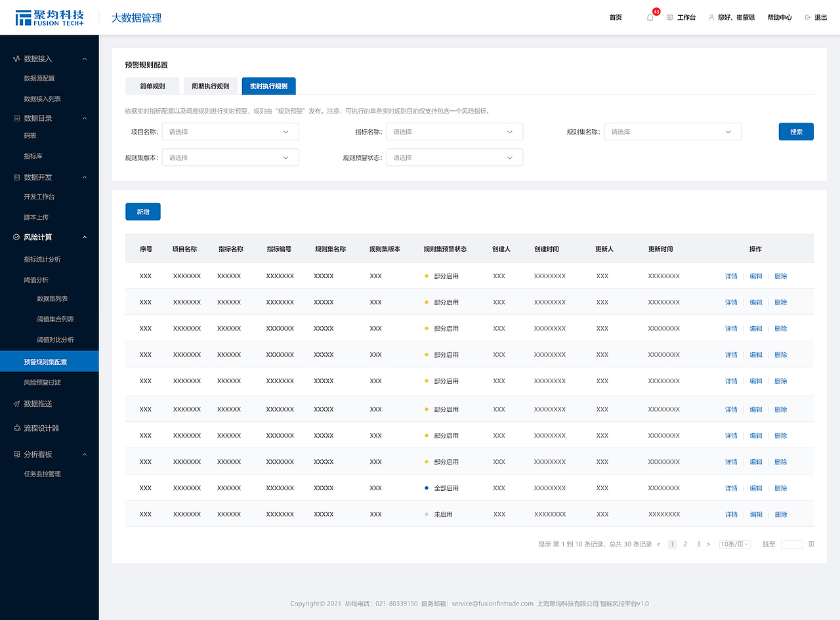Open the 规则预警状态 dropdown
840x620 pixels.
pyautogui.click(x=454, y=157)
